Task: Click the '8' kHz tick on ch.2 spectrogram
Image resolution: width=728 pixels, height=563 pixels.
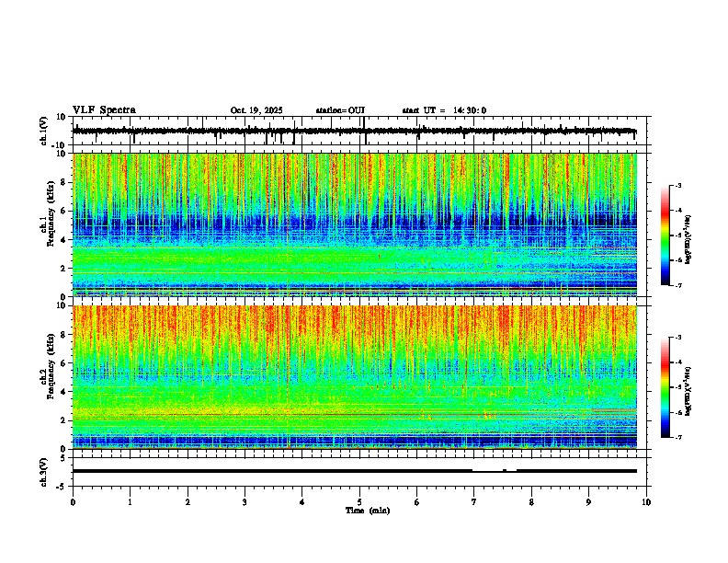Action: 64,335
